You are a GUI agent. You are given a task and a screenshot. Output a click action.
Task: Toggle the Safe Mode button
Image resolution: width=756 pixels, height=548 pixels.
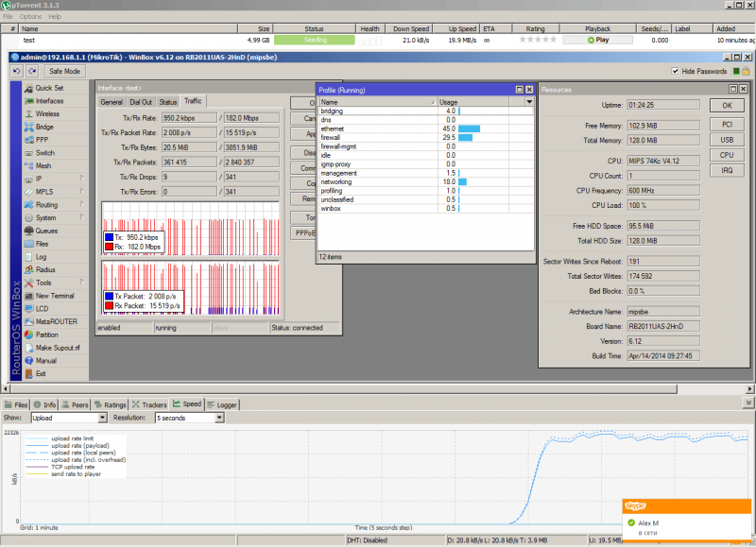click(x=65, y=72)
